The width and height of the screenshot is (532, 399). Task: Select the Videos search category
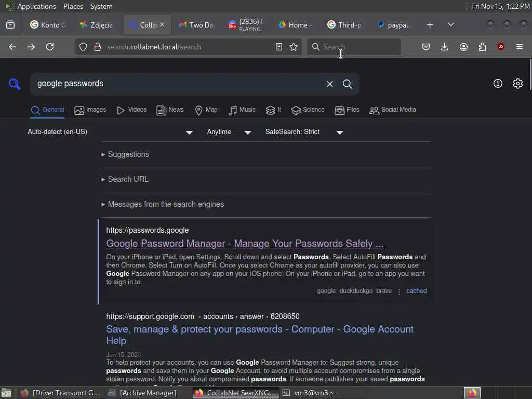(x=131, y=110)
